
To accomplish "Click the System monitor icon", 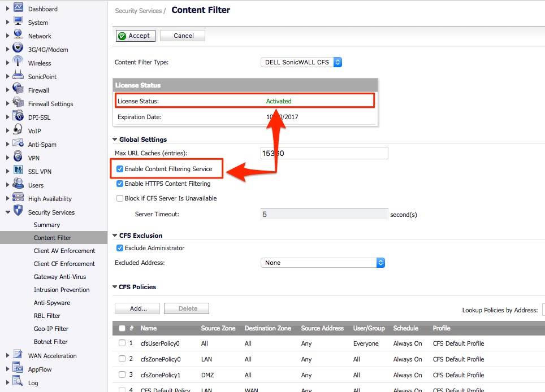I will (x=18, y=21).
